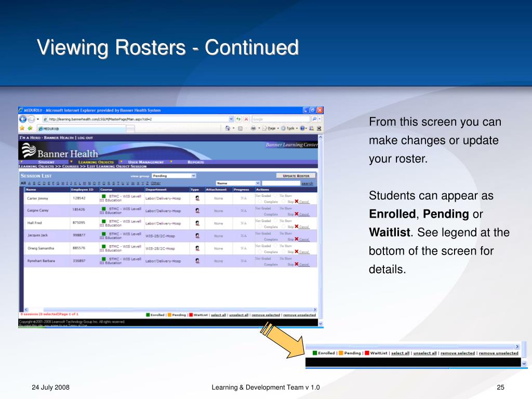Click the magnifier search icon by Google box
The height and width of the screenshot is (399, 532).
coord(314,119)
